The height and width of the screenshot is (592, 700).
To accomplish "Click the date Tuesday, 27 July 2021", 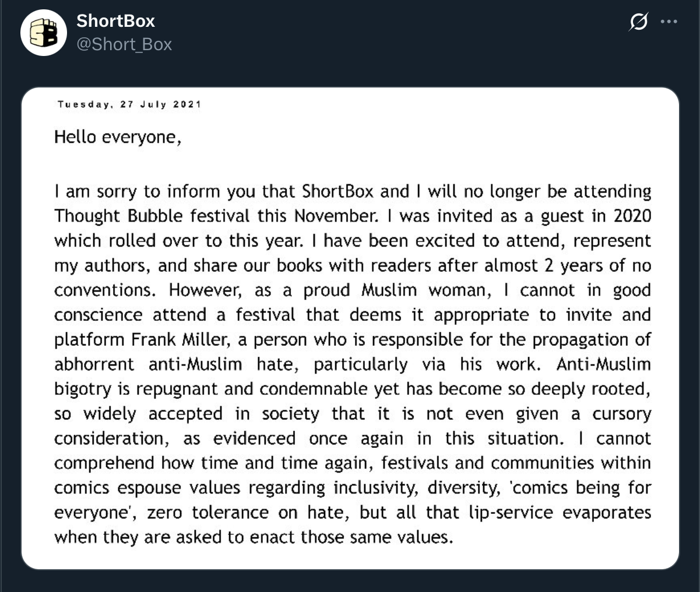I will tap(129, 104).
